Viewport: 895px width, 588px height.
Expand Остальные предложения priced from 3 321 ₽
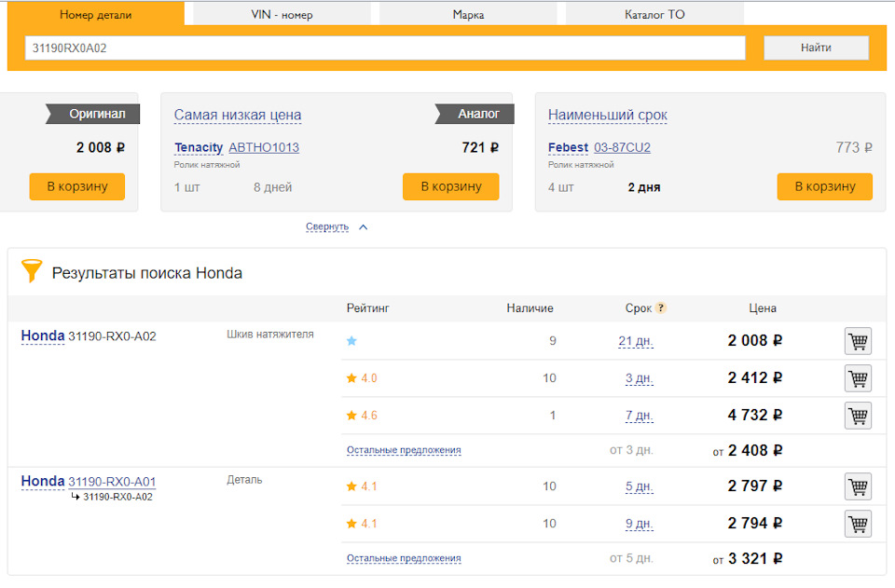(x=404, y=558)
